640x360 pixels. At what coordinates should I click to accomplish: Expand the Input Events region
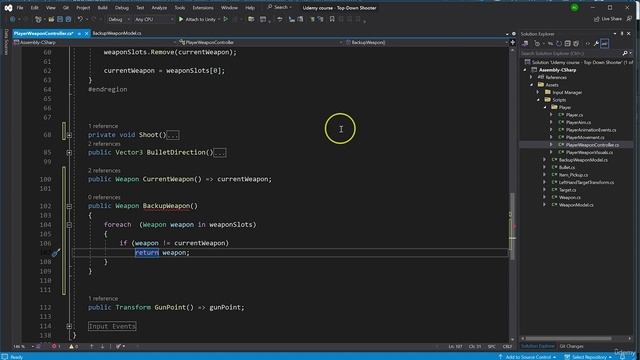[x=69, y=326]
